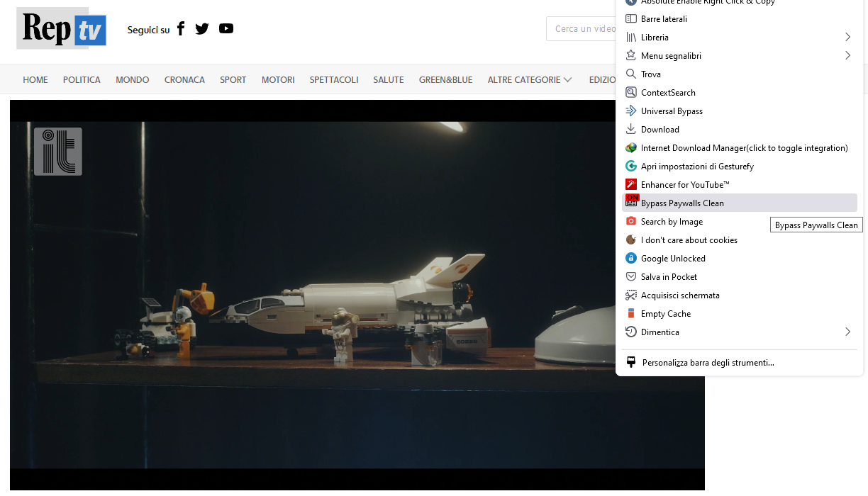This screenshot has height=496, width=868.
Task: Click the Dimentica history icon
Action: (x=631, y=332)
